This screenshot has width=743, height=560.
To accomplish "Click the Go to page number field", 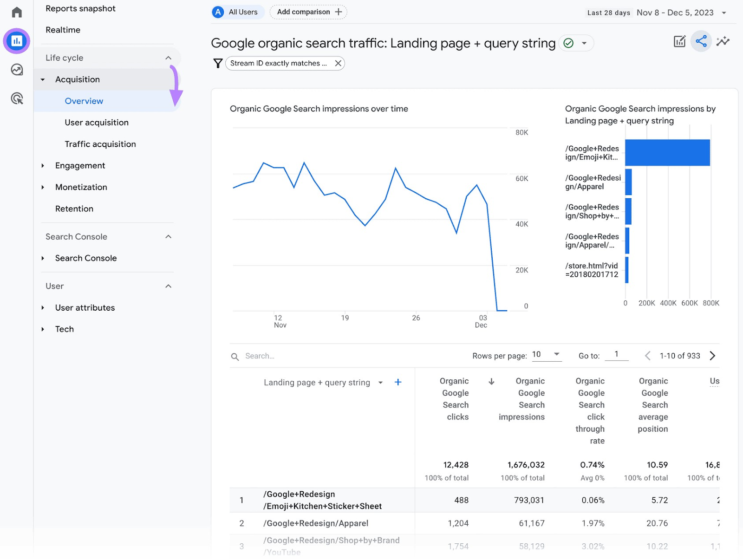I will [x=617, y=354].
